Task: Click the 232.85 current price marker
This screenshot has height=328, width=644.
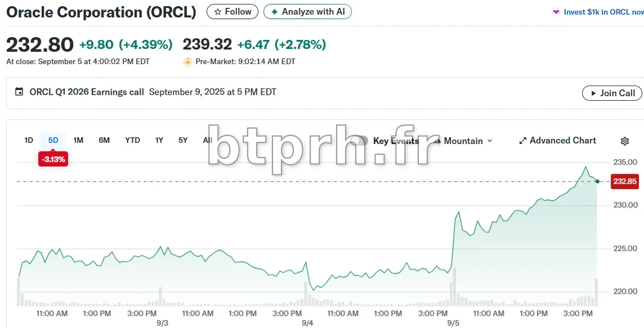Action: tap(624, 181)
